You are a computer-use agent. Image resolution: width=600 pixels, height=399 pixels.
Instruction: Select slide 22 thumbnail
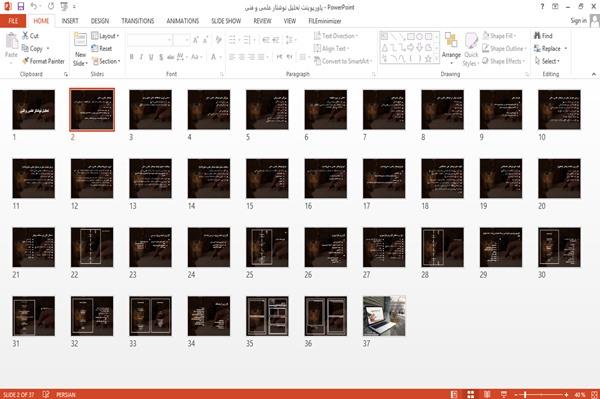[92, 247]
